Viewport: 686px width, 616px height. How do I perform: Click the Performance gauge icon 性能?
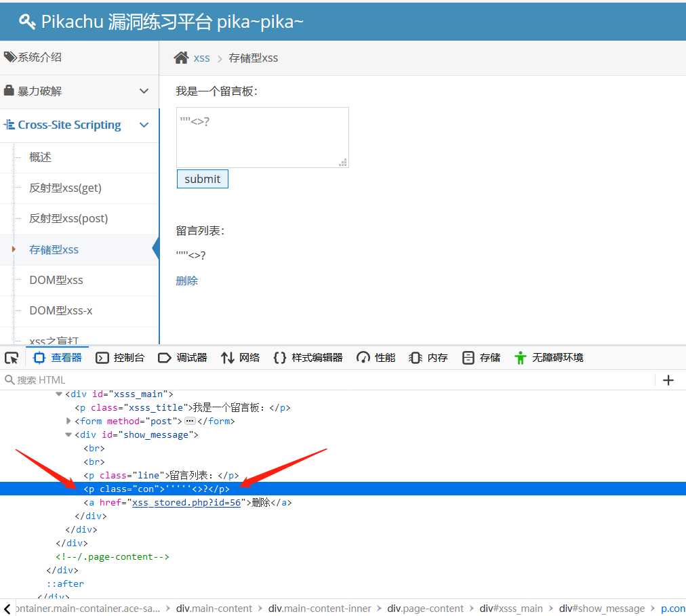click(x=363, y=358)
